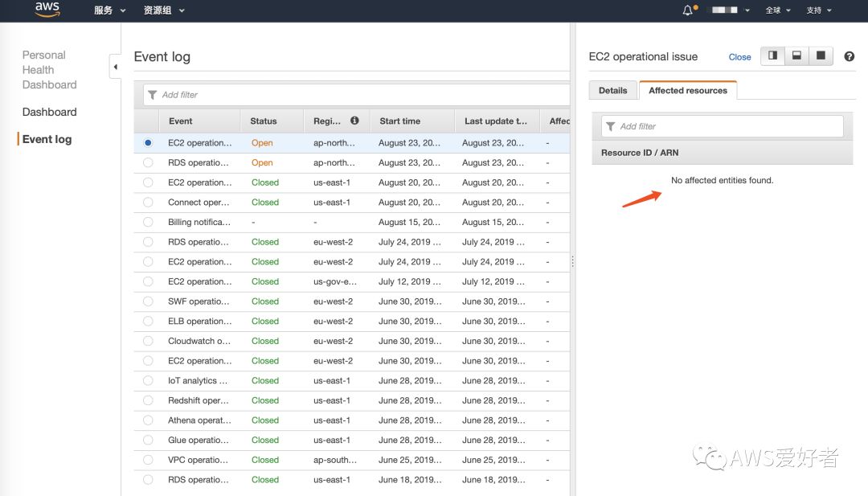
Task: Focus the Event log Add filter field
Action: pyautogui.click(x=357, y=95)
